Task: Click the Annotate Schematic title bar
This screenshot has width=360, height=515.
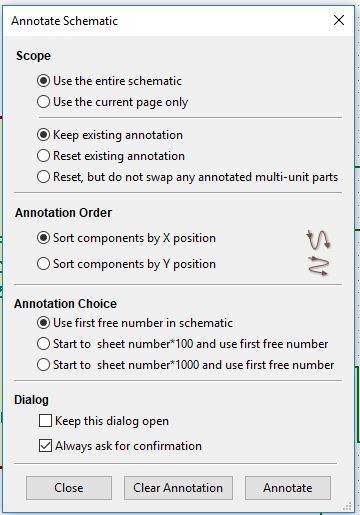Action: click(167, 21)
